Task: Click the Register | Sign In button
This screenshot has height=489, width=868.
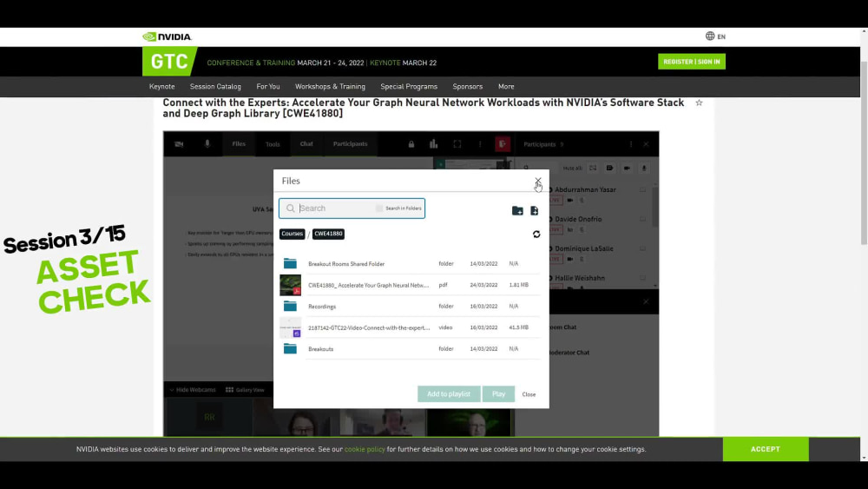Action: [x=692, y=62]
